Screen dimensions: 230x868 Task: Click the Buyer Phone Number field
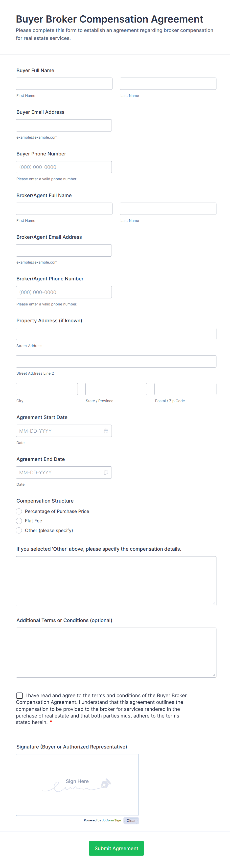click(64, 167)
